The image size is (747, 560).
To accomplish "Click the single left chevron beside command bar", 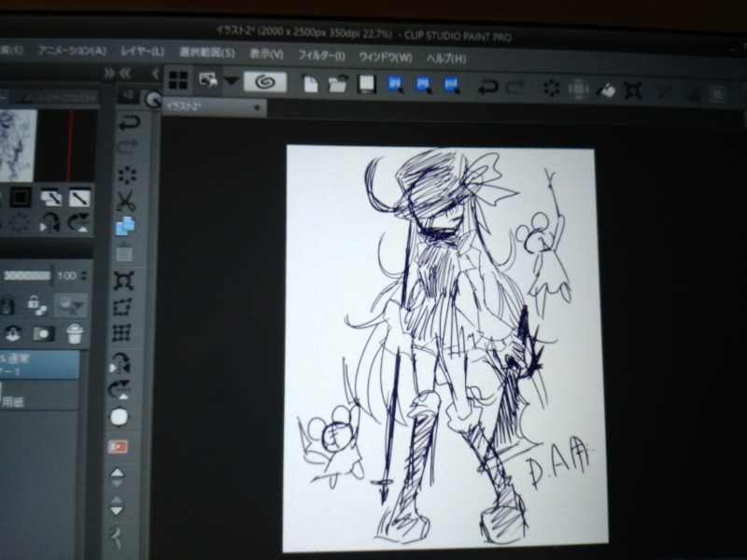I will coord(155,74).
